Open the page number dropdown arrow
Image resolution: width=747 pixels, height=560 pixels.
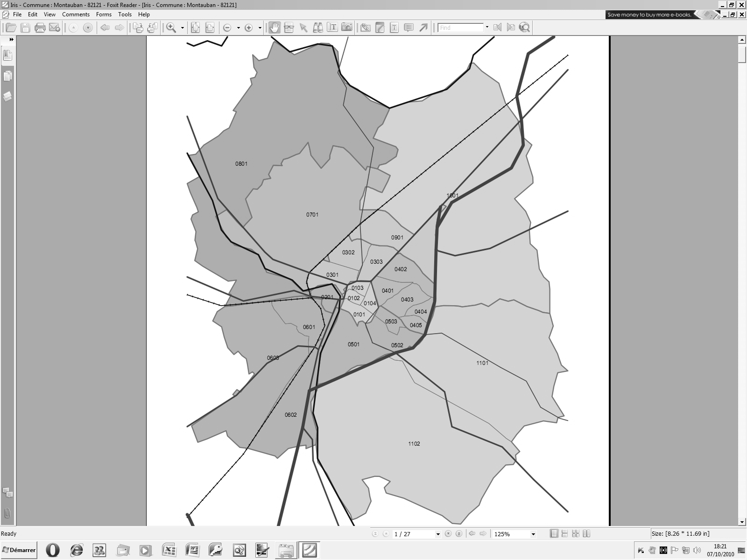438,534
